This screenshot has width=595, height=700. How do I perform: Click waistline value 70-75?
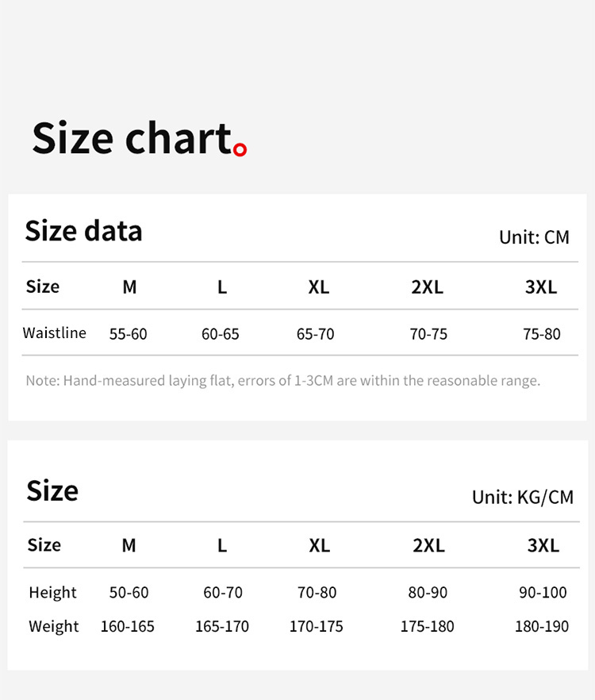click(x=428, y=334)
